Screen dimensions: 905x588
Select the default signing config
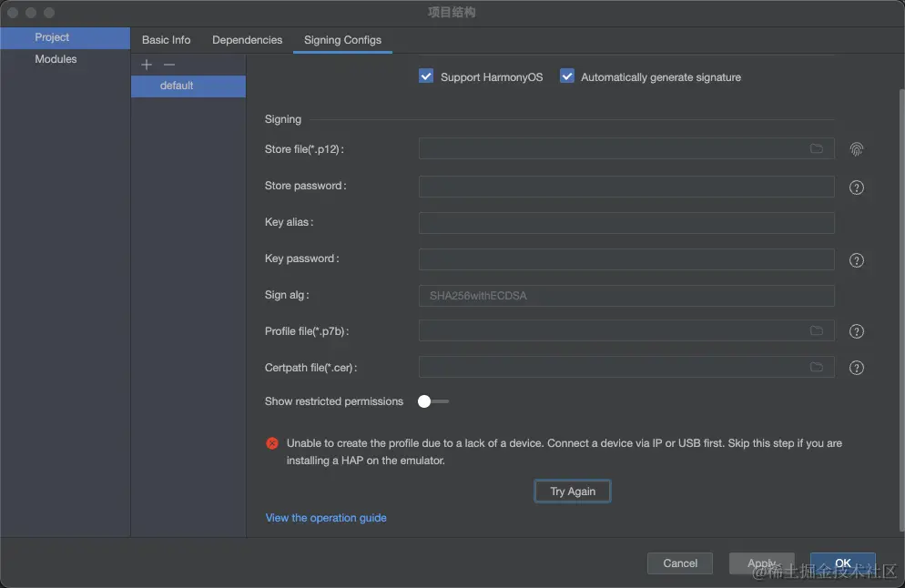[x=188, y=86]
